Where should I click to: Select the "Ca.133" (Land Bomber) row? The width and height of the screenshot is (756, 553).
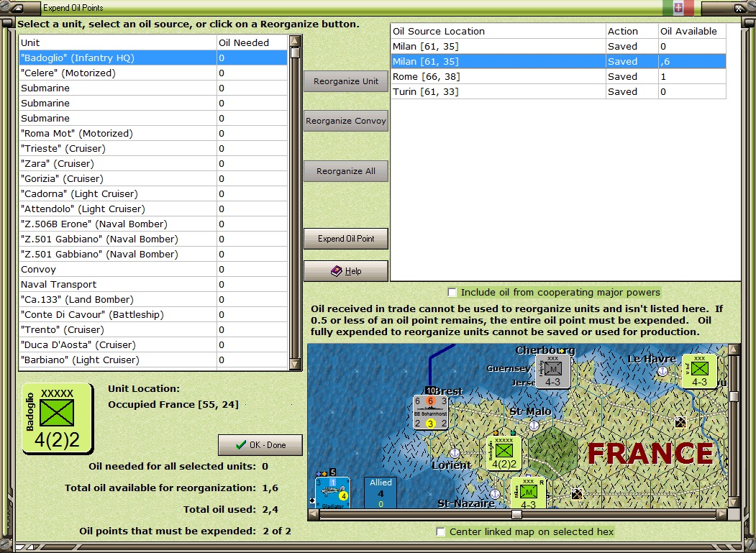[x=153, y=299]
